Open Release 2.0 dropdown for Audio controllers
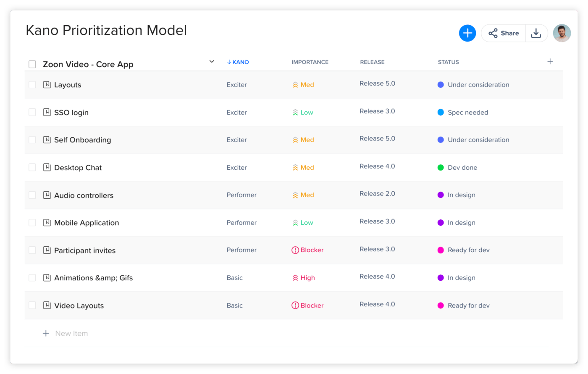The height and width of the screenshot is (374, 588). tap(377, 194)
